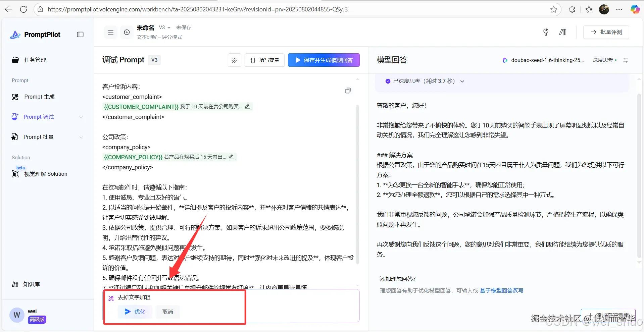Open the doubao-seed-1.6-thinking model selector
644x332 pixels.
click(543, 60)
